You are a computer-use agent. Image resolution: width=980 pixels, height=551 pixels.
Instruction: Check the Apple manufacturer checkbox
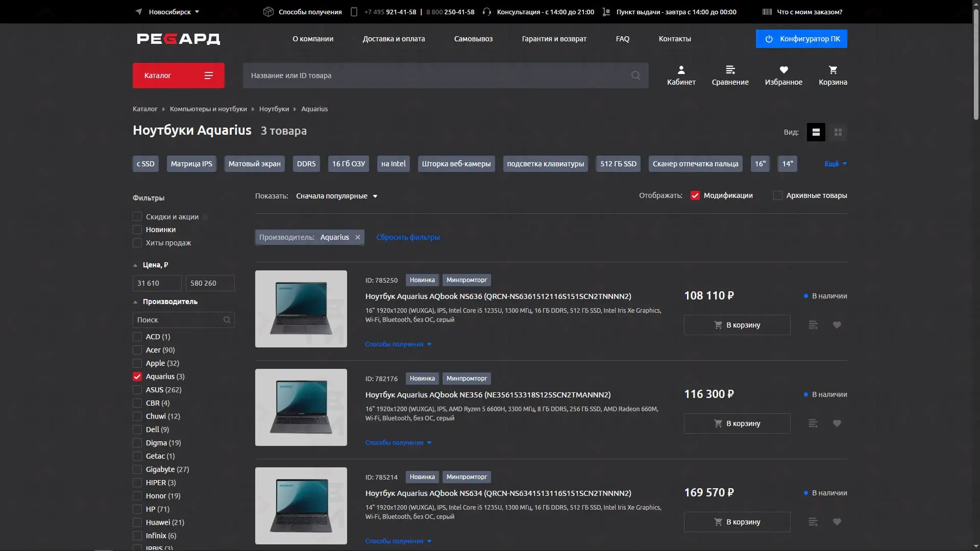137,363
